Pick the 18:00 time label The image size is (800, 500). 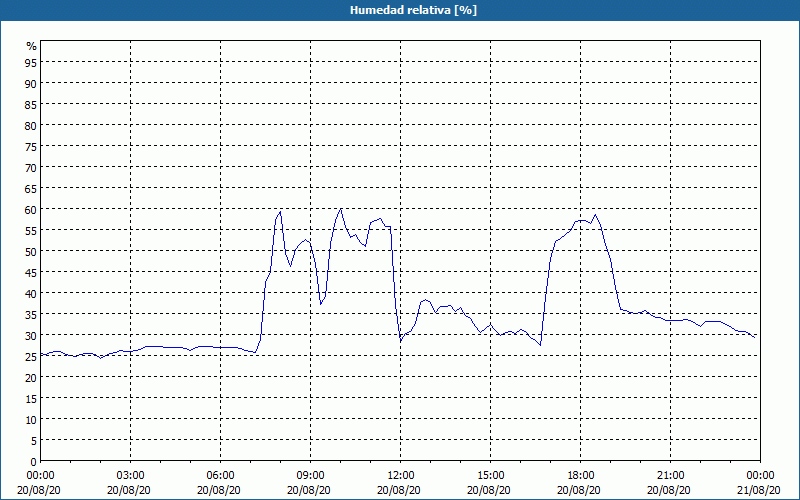(581, 476)
